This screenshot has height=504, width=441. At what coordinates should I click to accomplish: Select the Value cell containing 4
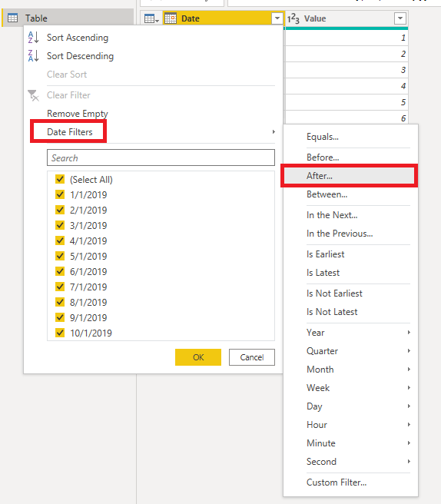(346, 86)
